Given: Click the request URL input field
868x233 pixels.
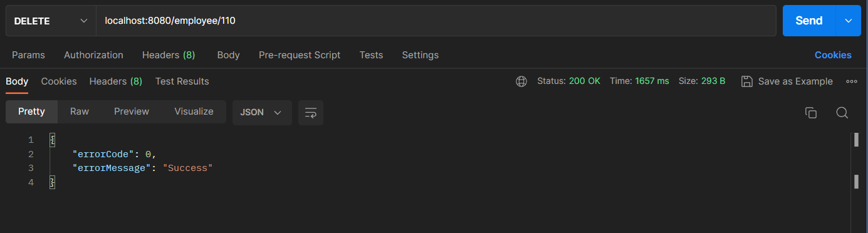Looking at the screenshot, I should [x=437, y=21].
